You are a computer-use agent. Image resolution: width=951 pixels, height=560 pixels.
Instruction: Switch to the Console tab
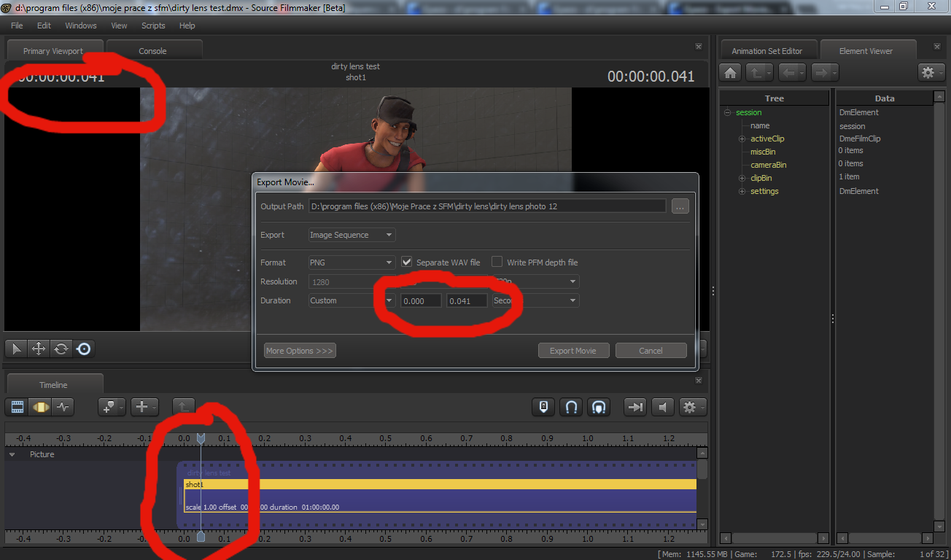[x=153, y=51]
